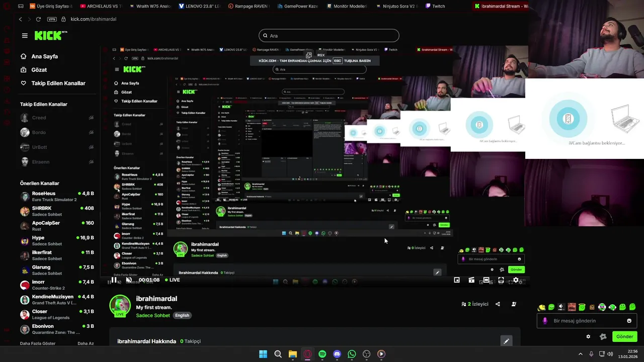This screenshot has width=644, height=362.
Task: Open RoseHeus Euro Truck Simulator 2 channel
Action: tap(57, 197)
